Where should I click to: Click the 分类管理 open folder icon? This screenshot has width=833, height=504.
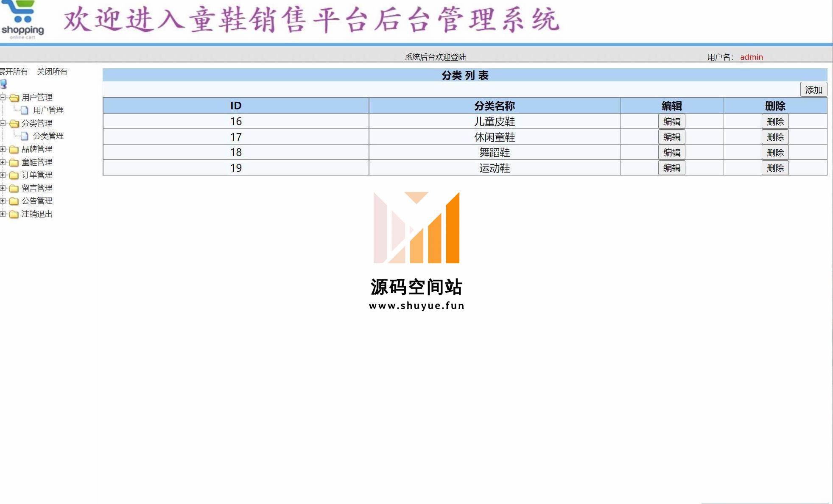click(14, 123)
